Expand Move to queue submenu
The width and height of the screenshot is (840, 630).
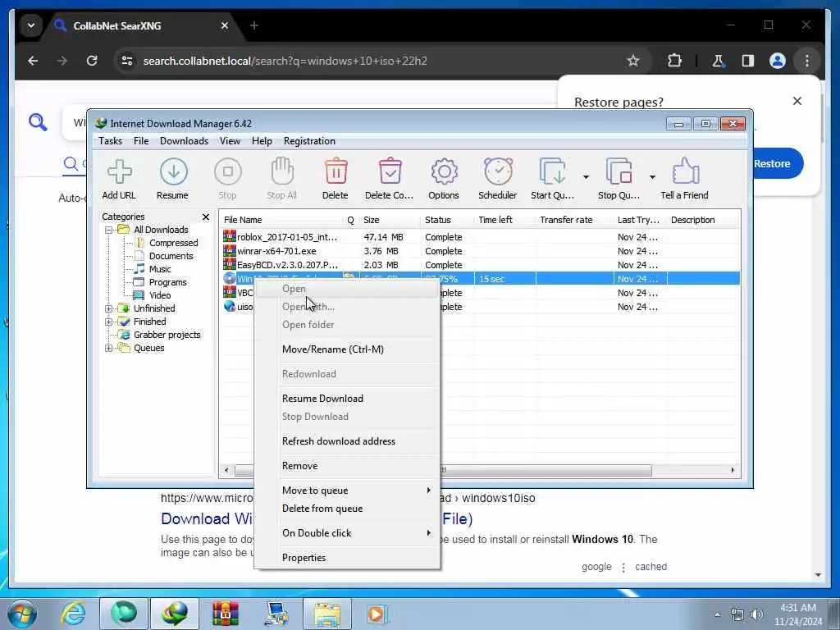point(347,491)
